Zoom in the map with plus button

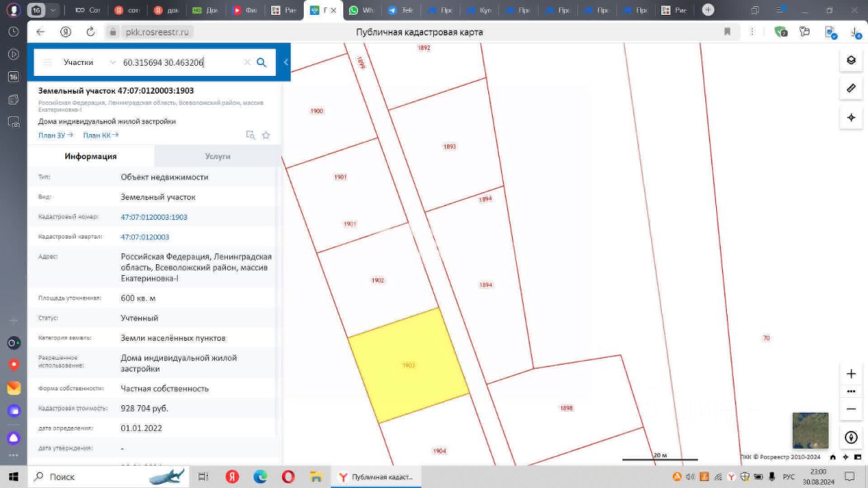coord(851,374)
